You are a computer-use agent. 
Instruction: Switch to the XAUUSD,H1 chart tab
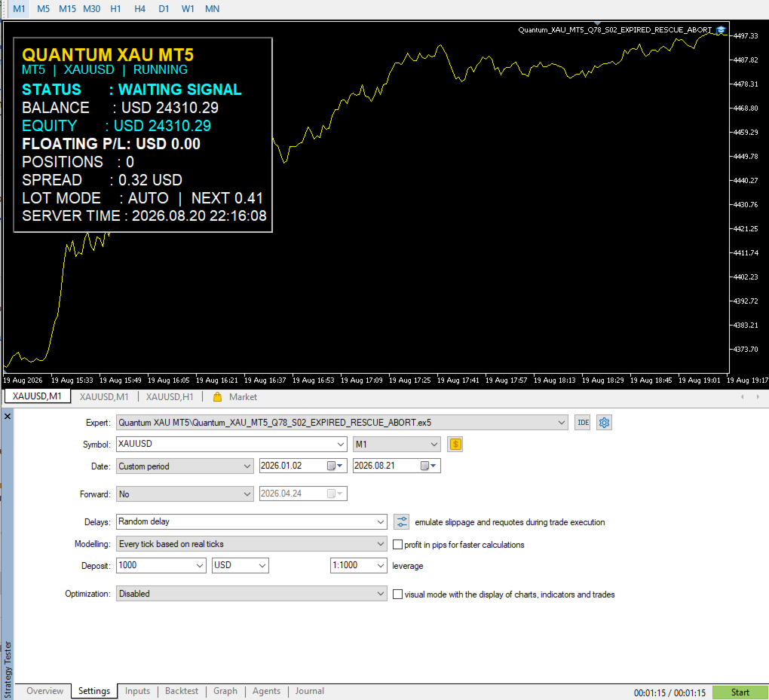170,397
